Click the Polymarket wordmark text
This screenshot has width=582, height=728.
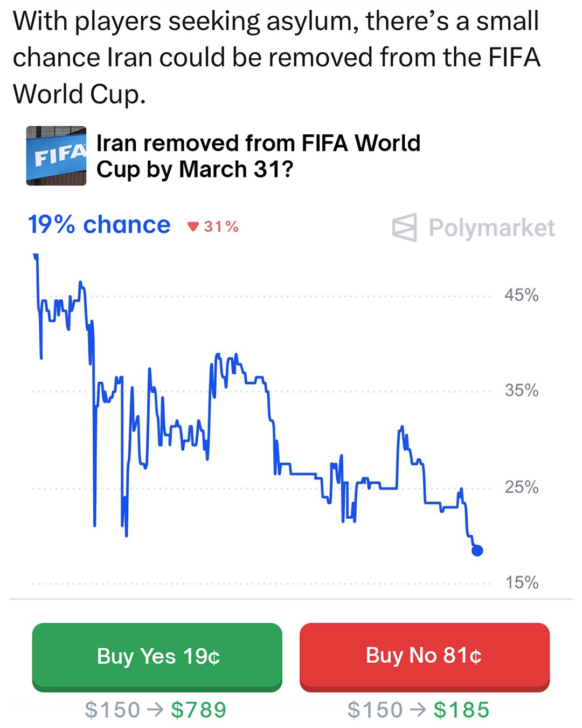pyautogui.click(x=491, y=228)
